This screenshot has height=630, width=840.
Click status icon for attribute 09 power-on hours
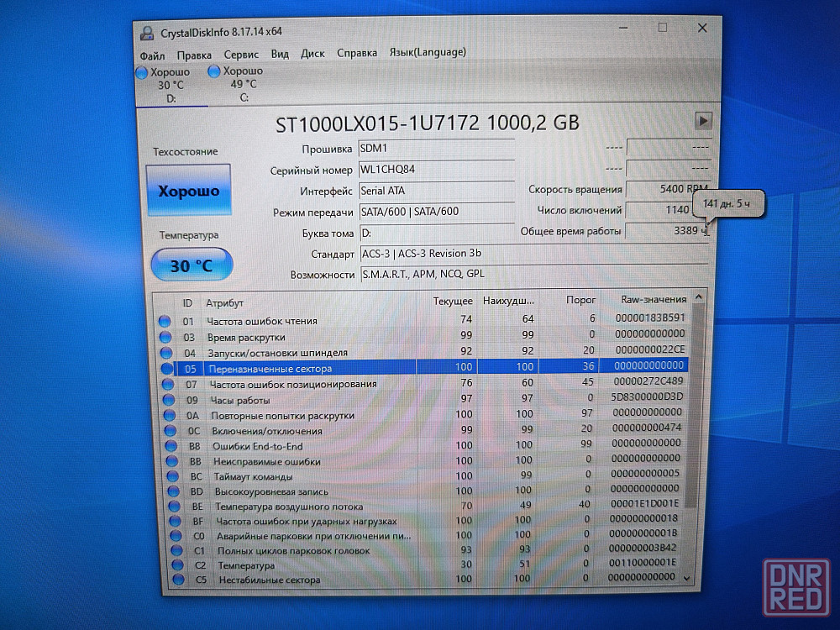click(x=165, y=400)
